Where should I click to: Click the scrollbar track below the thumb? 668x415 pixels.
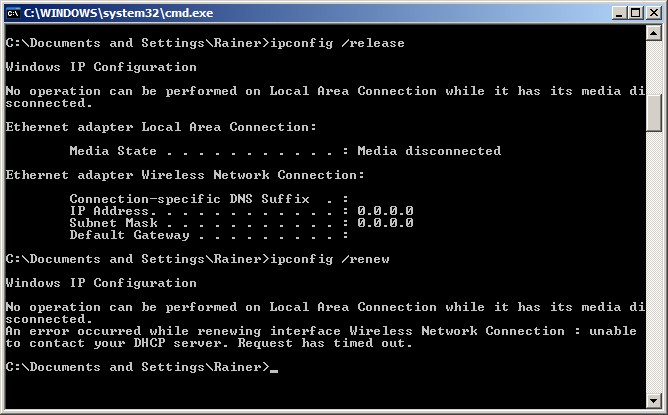654,262
